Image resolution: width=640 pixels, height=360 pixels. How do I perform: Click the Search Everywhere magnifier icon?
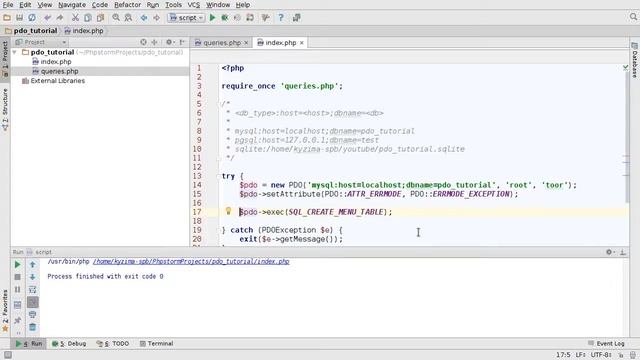point(633,17)
